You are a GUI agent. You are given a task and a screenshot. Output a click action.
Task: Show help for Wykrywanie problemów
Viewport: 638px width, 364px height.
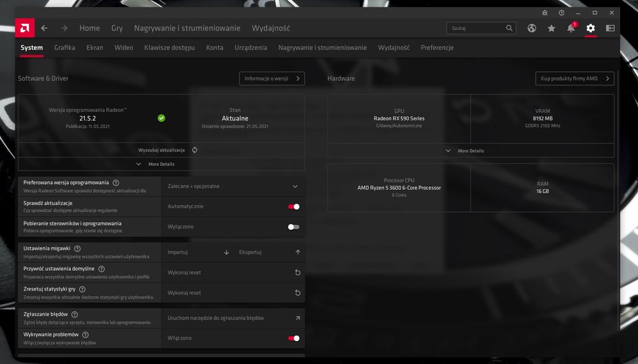pos(86,335)
